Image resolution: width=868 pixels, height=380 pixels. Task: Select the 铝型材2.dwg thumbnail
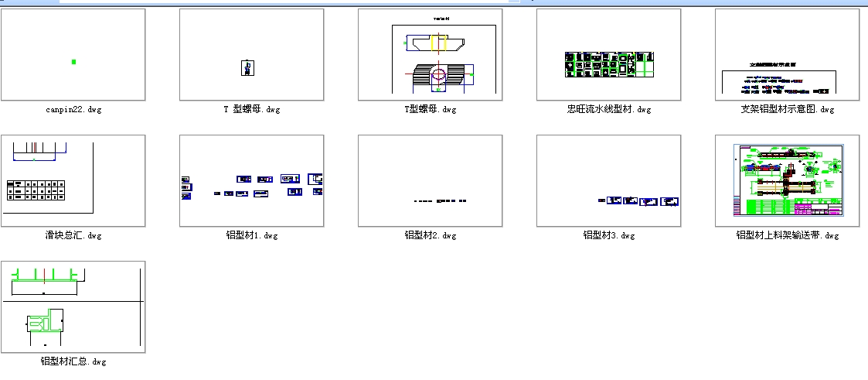pos(430,180)
